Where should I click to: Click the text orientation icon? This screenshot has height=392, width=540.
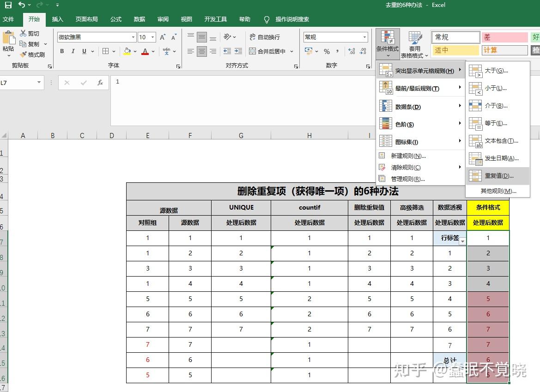(x=227, y=37)
